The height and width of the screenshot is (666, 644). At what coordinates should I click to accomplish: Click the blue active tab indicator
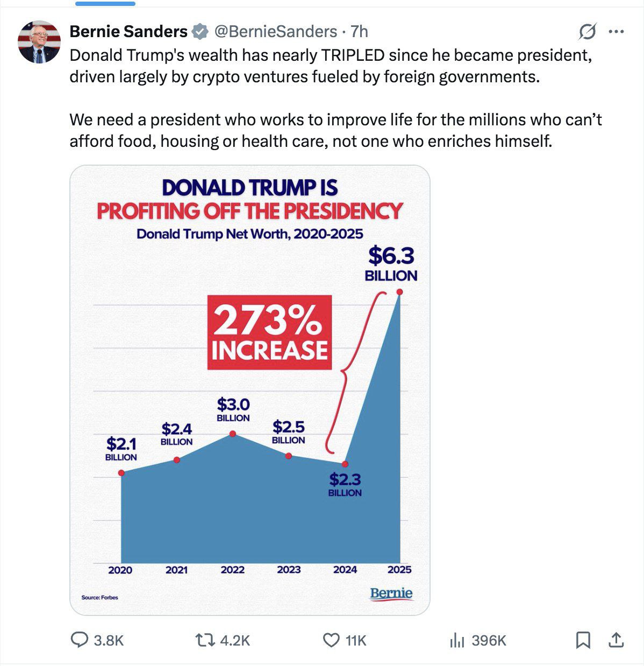tap(105, 3)
